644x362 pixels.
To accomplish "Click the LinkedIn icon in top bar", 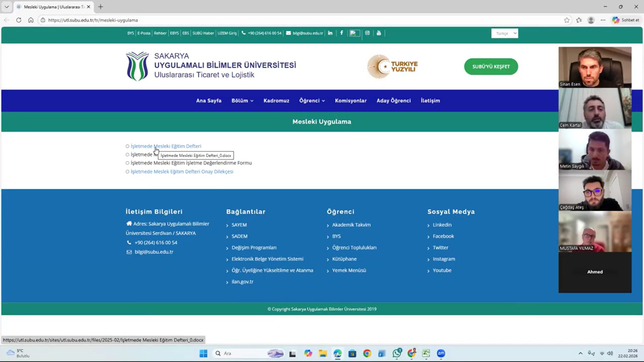I will (x=330, y=33).
